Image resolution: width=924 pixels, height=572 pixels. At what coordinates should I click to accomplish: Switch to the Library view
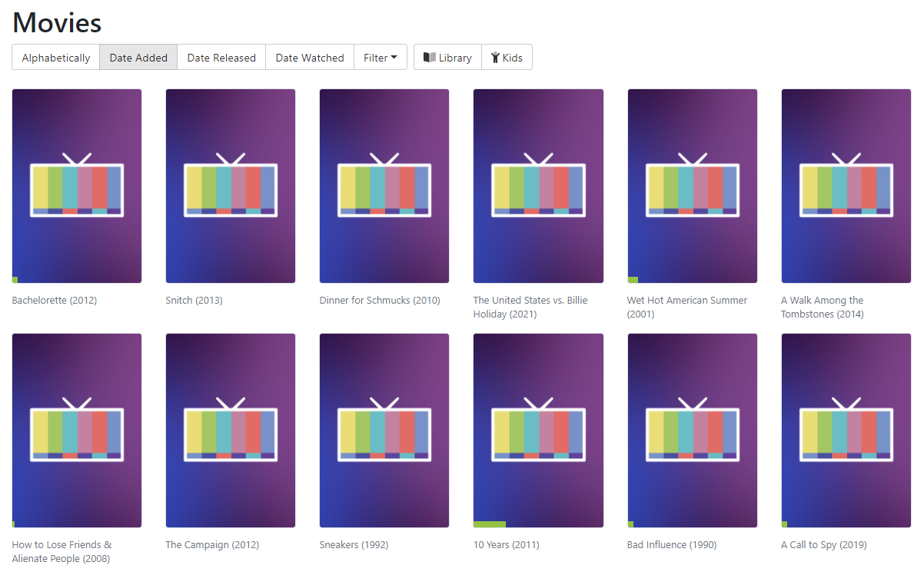[447, 58]
